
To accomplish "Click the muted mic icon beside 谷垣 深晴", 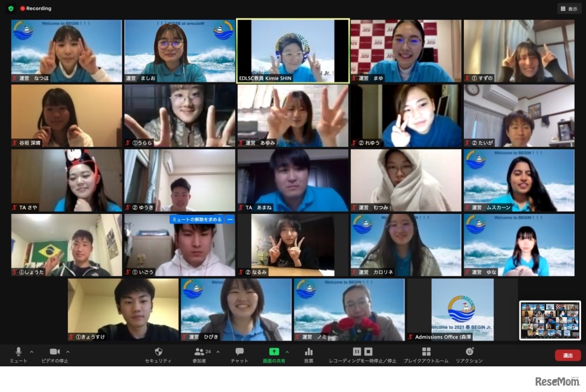I will tap(15, 143).
